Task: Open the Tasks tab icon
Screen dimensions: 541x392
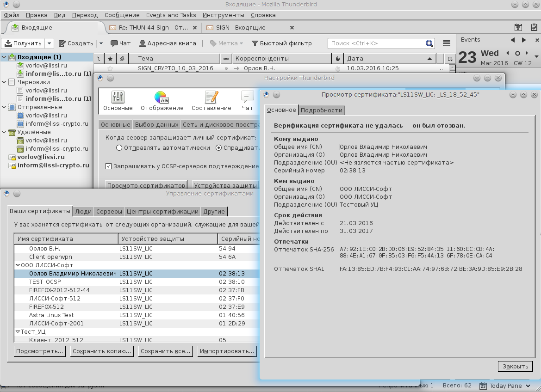Action: tap(534, 28)
